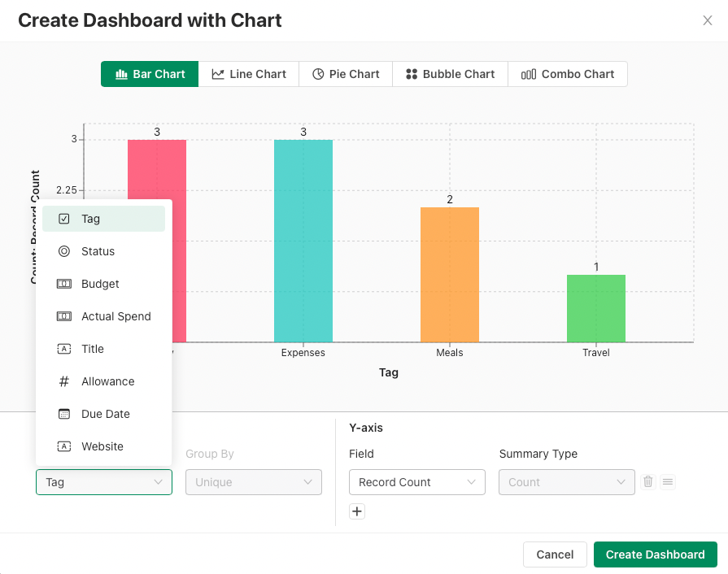728x574 pixels.
Task: Click the Create Dashboard button
Action: coord(655,554)
